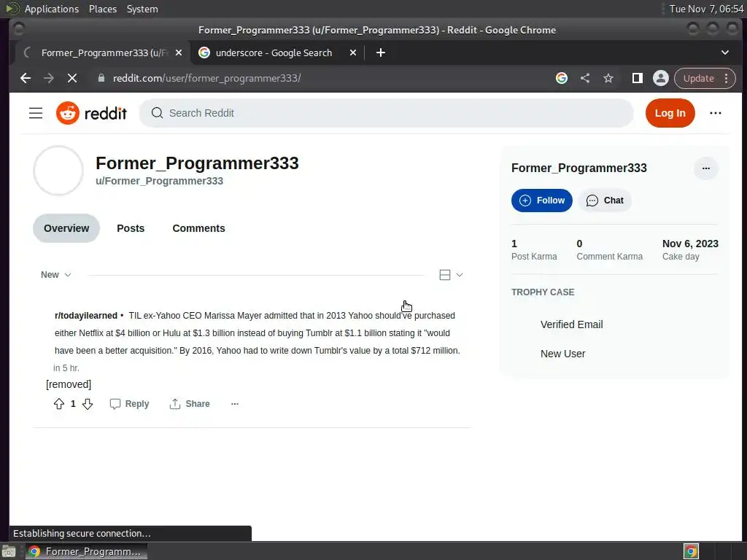
Task: Open profile card more options menu
Action: pos(705,168)
